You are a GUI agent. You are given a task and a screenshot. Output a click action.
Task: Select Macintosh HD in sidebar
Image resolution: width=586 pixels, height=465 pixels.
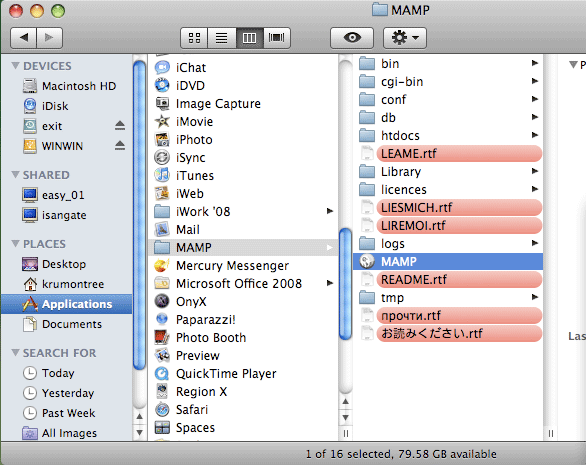click(67, 86)
